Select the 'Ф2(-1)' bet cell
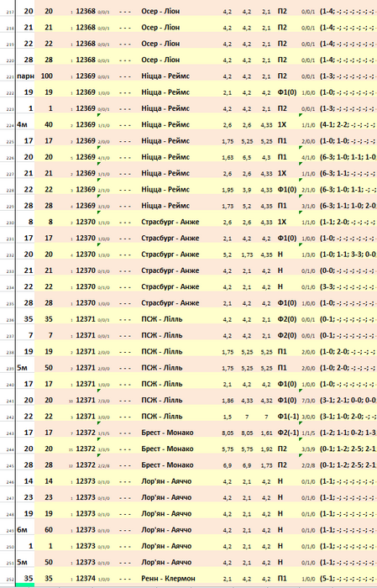 click(288, 433)
